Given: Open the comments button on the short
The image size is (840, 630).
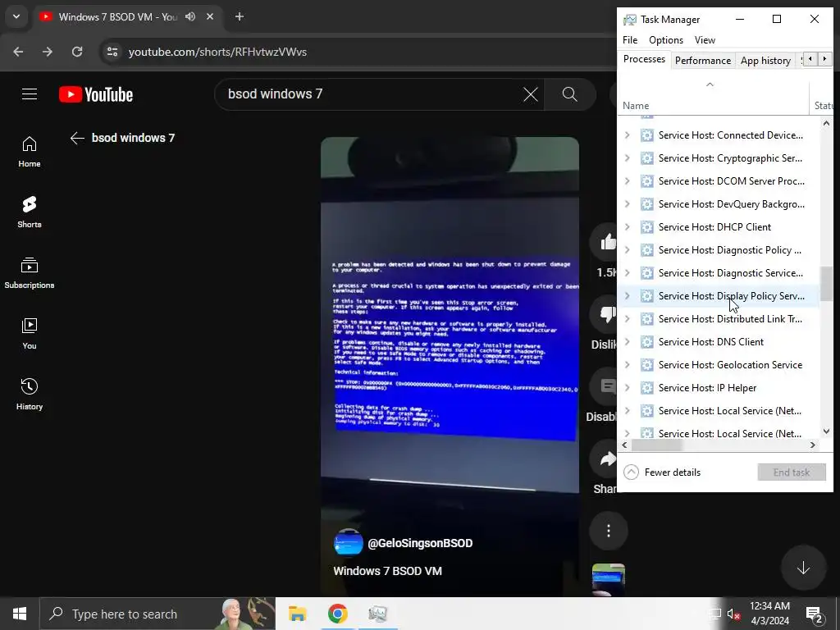Looking at the screenshot, I should click(605, 386).
